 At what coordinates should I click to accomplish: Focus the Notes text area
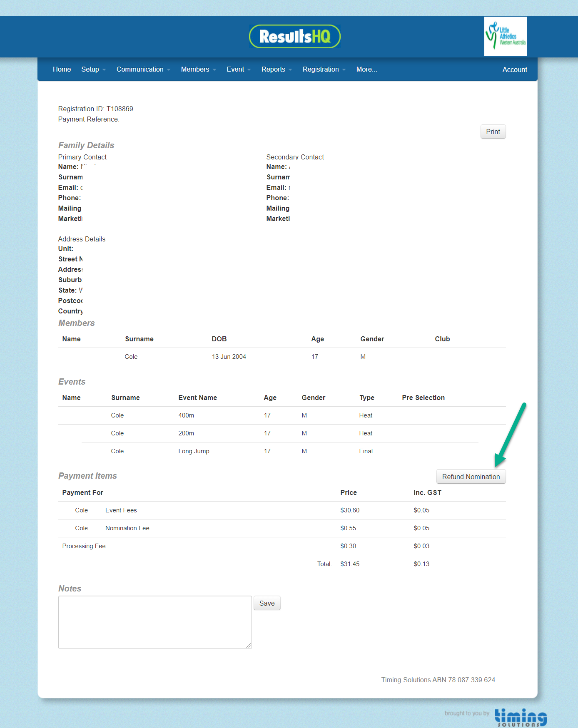tap(155, 622)
